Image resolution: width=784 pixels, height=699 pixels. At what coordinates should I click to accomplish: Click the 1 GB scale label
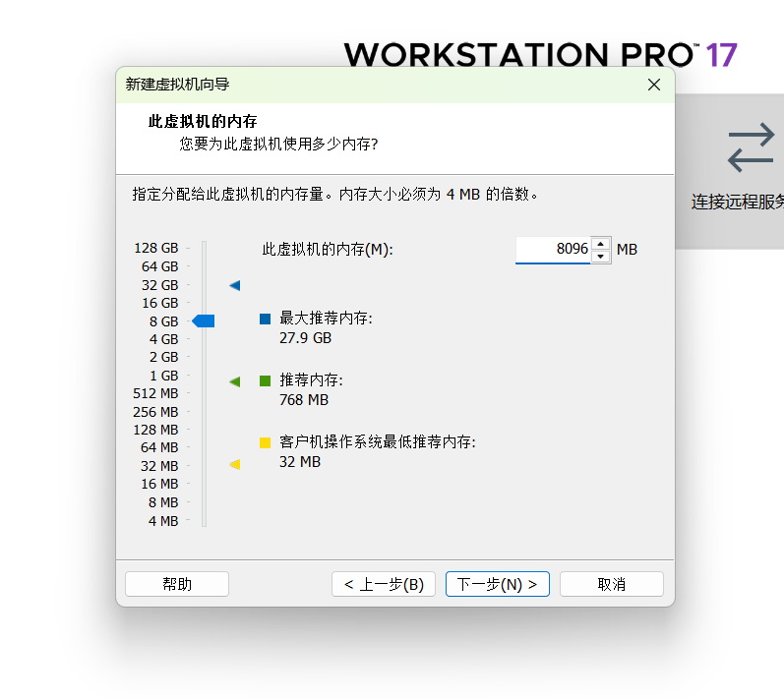click(164, 376)
